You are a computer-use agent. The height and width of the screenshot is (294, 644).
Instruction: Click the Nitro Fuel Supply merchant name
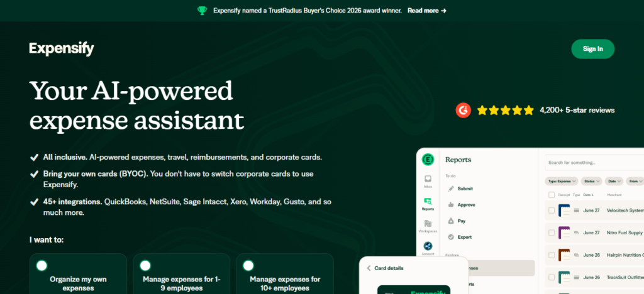pyautogui.click(x=625, y=232)
